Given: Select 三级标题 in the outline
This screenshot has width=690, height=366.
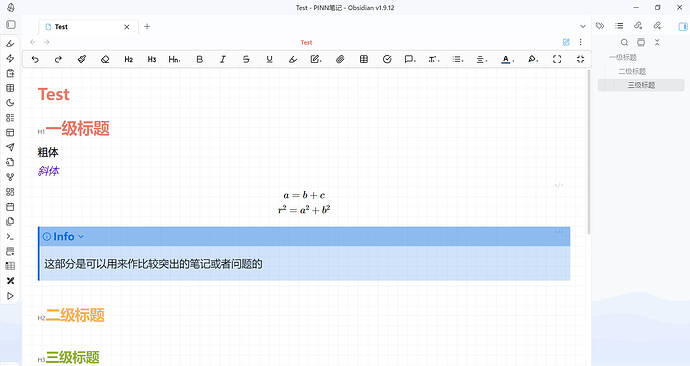Looking at the screenshot, I should tap(641, 85).
